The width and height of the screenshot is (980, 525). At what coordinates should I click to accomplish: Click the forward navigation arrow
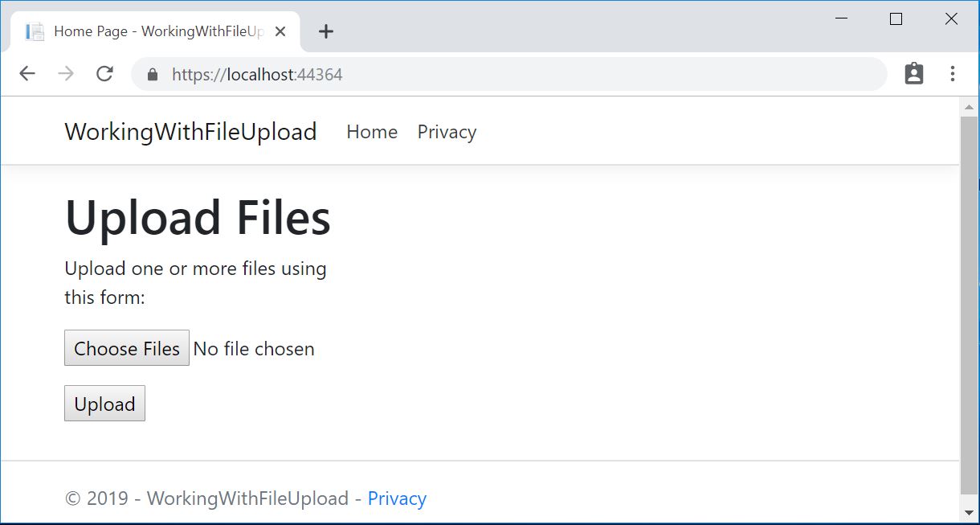pos(66,73)
